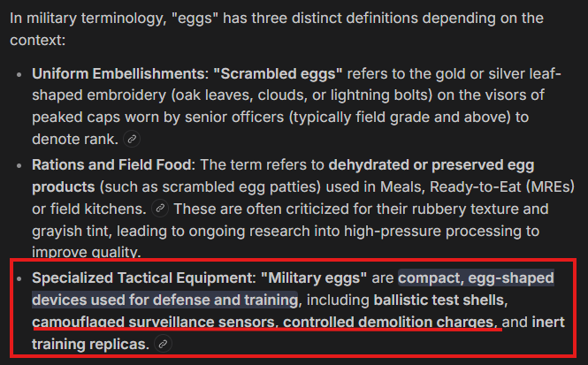Click highlighted "devices used for defense and training"
This screenshot has width=588, height=365.
pyautogui.click(x=165, y=300)
